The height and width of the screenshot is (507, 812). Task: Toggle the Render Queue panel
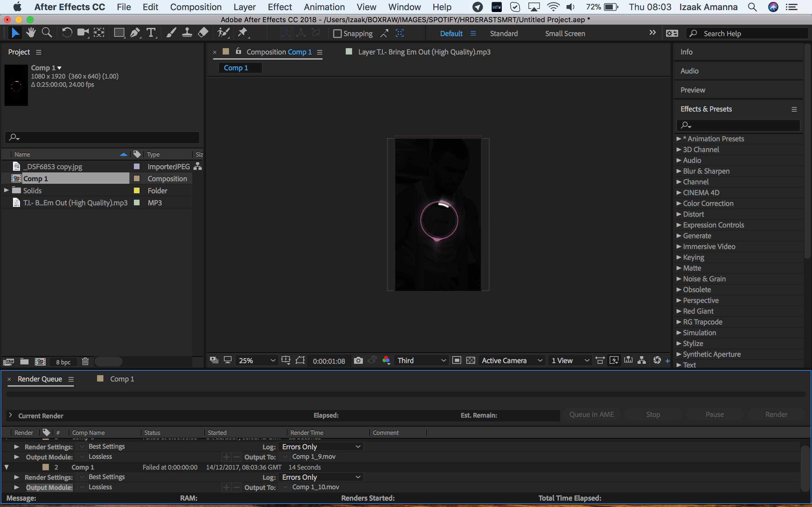point(39,378)
